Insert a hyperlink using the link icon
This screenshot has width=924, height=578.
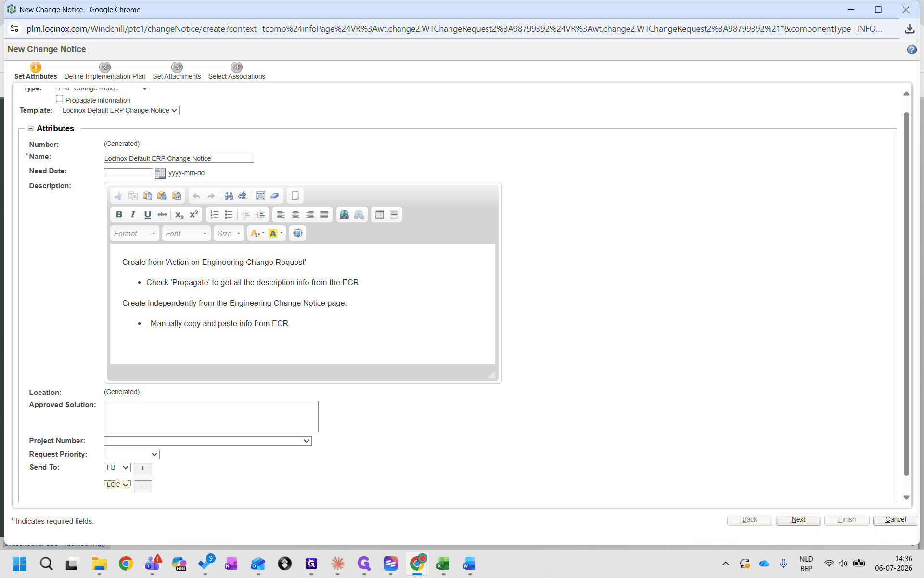tap(344, 215)
